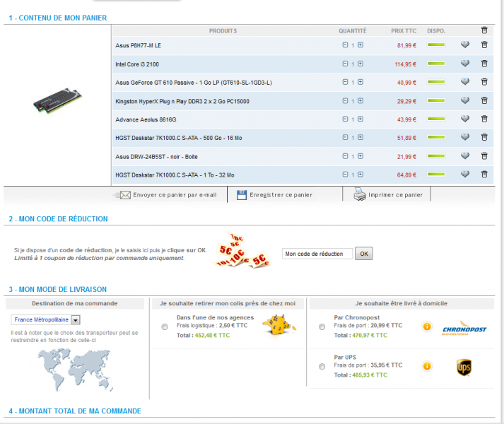This screenshot has height=424, width=504.
Task: Empty cart using header trash icon
Action: click(484, 30)
